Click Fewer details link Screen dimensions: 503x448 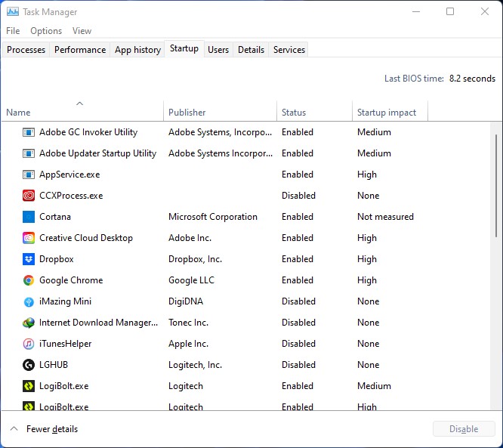tap(52, 429)
